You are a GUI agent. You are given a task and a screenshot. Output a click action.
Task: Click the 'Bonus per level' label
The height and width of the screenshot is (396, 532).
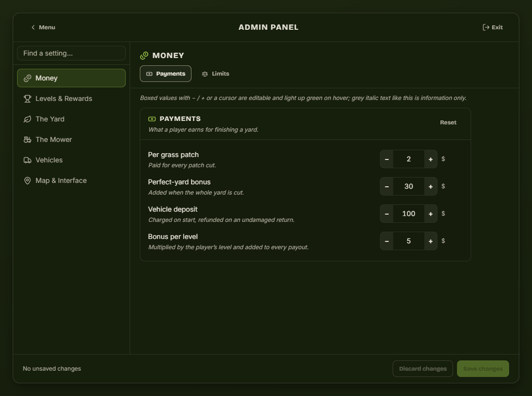[x=172, y=237]
